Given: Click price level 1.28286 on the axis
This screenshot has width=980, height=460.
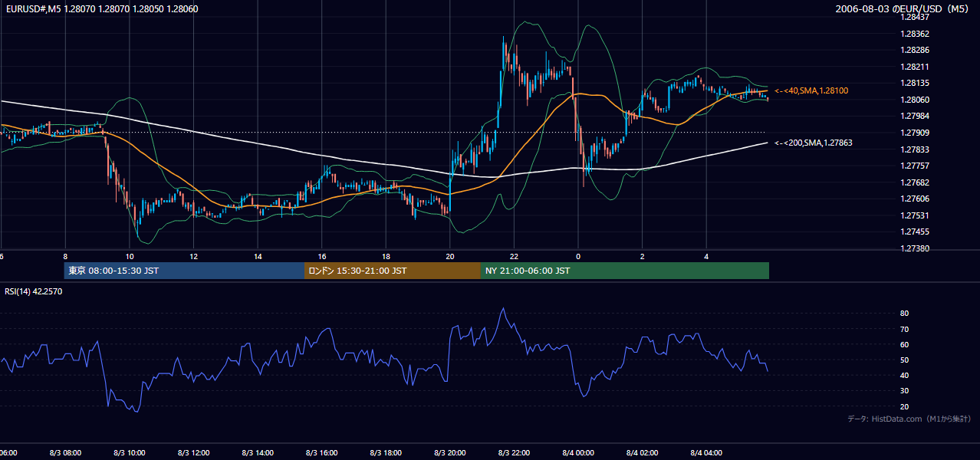Looking at the screenshot, I should [x=914, y=50].
